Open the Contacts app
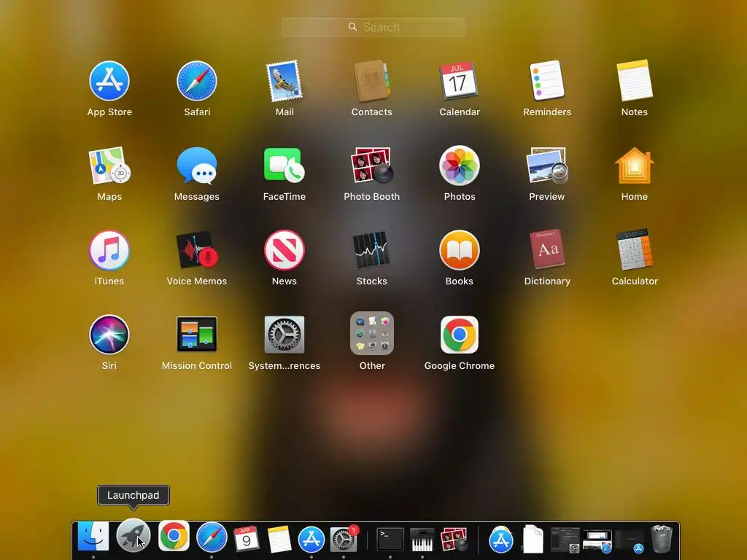 (371, 81)
